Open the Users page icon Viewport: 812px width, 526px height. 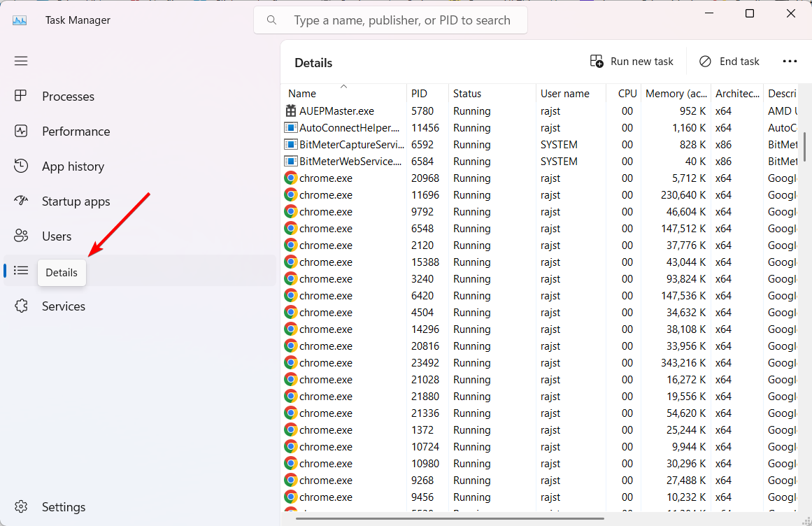coord(21,236)
